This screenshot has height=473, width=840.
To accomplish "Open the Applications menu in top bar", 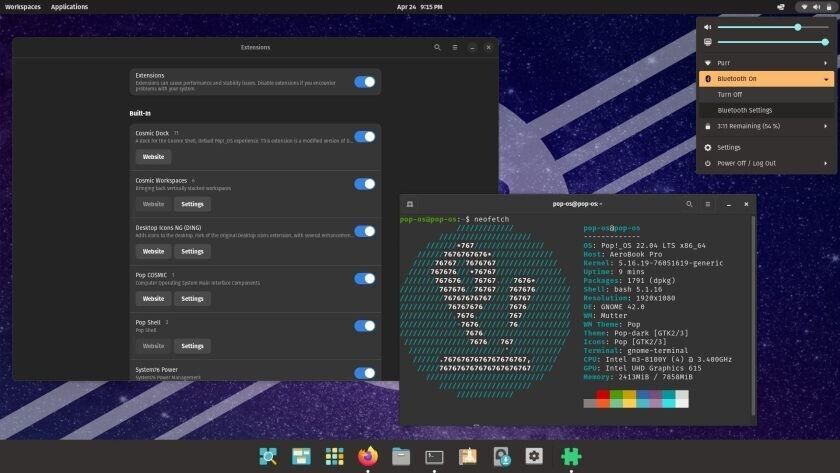I will click(69, 7).
